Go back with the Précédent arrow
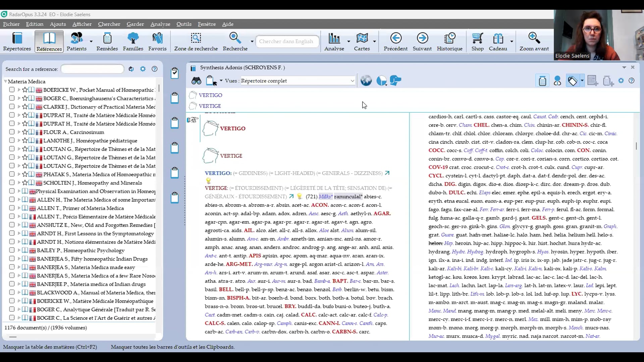This screenshot has height=362, width=644. pos(396,38)
